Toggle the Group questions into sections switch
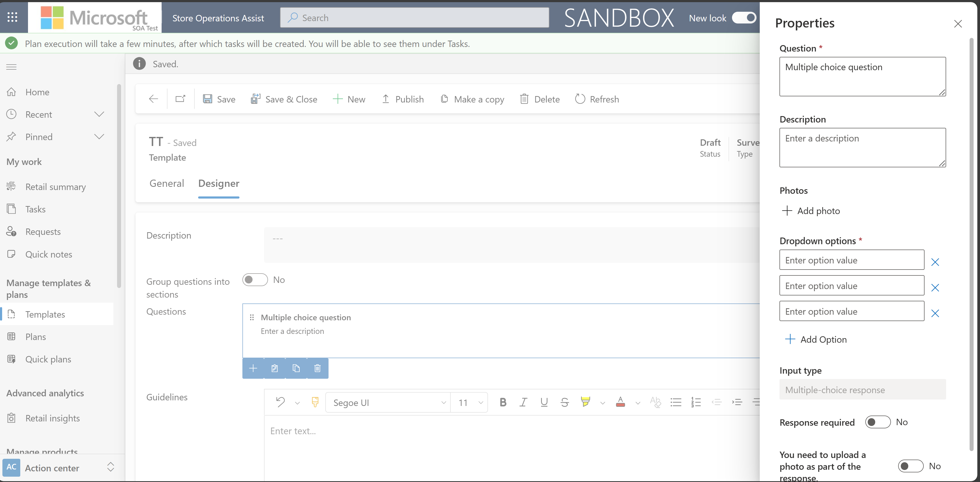The height and width of the screenshot is (482, 980). point(255,279)
